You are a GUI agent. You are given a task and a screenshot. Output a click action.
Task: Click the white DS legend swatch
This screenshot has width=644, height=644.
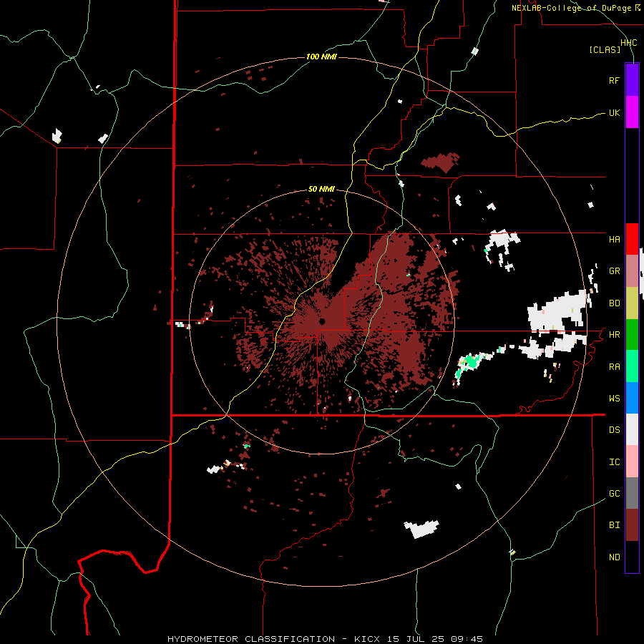632,429
